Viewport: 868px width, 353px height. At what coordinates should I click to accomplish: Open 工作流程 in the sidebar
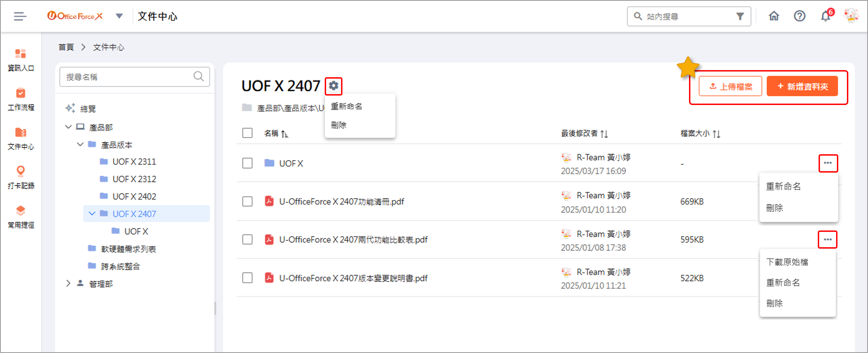(20, 99)
